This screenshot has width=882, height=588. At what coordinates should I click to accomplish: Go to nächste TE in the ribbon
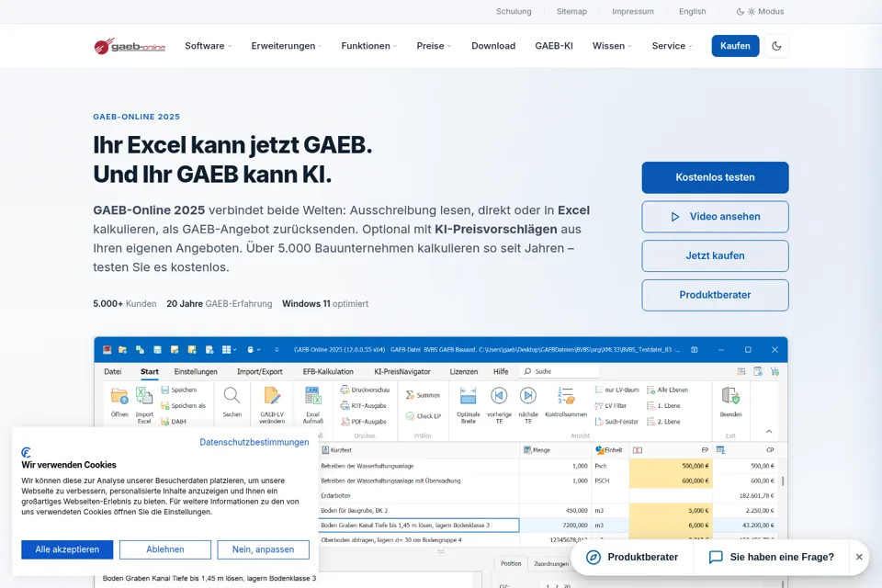pos(528,405)
